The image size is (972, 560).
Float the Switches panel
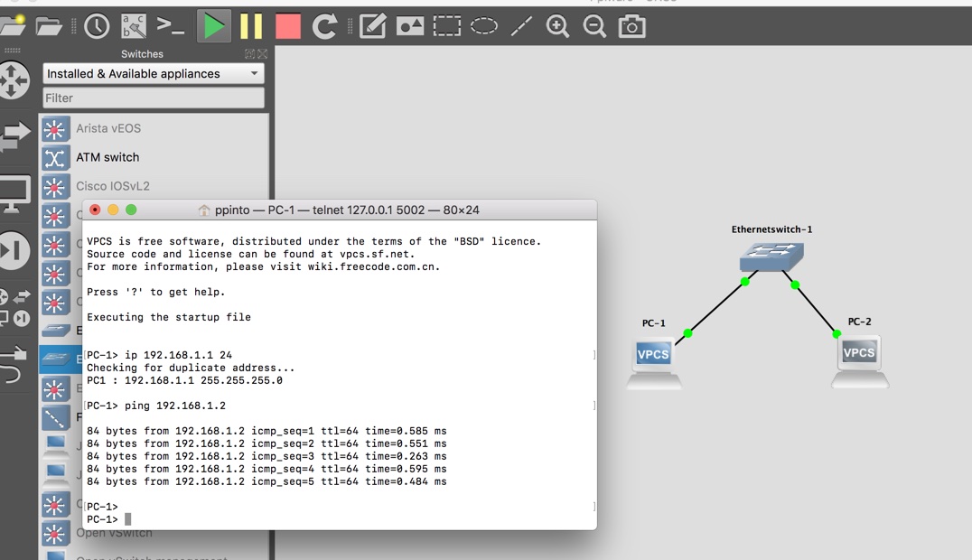(249, 54)
